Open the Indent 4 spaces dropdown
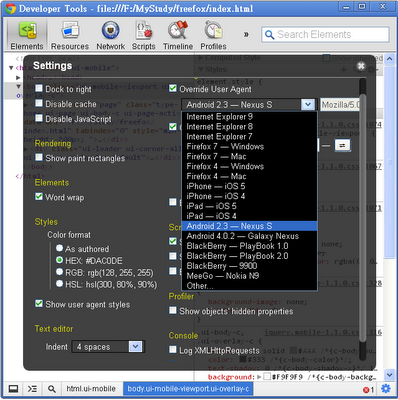The width and height of the screenshot is (398, 400). click(108, 347)
